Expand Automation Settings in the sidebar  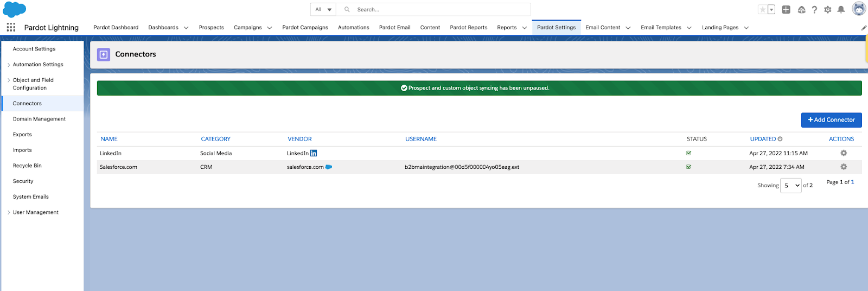coord(9,65)
